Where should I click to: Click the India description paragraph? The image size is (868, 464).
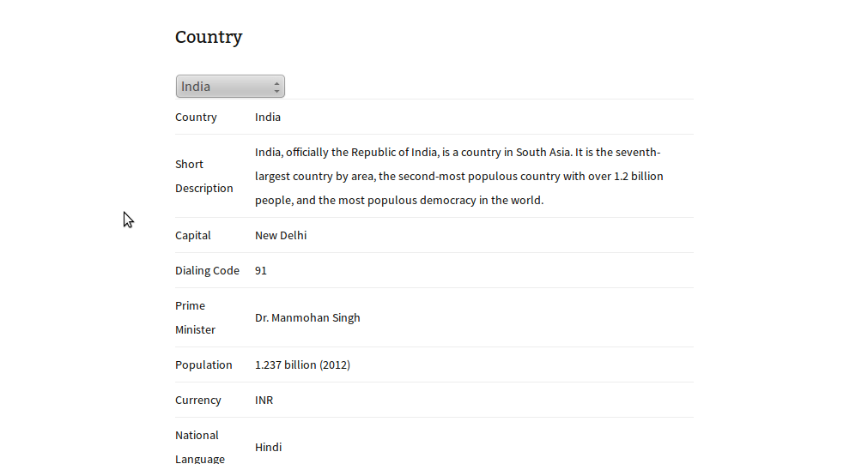coord(459,176)
